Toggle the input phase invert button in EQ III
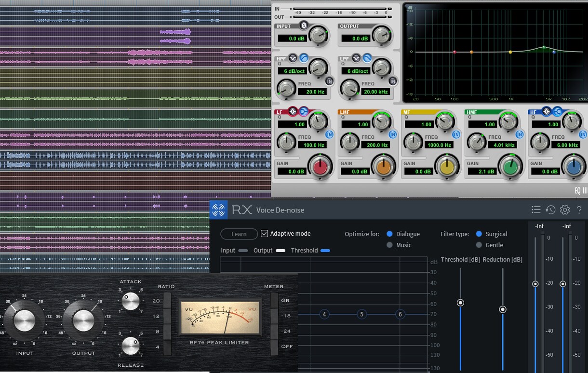 coord(303,25)
